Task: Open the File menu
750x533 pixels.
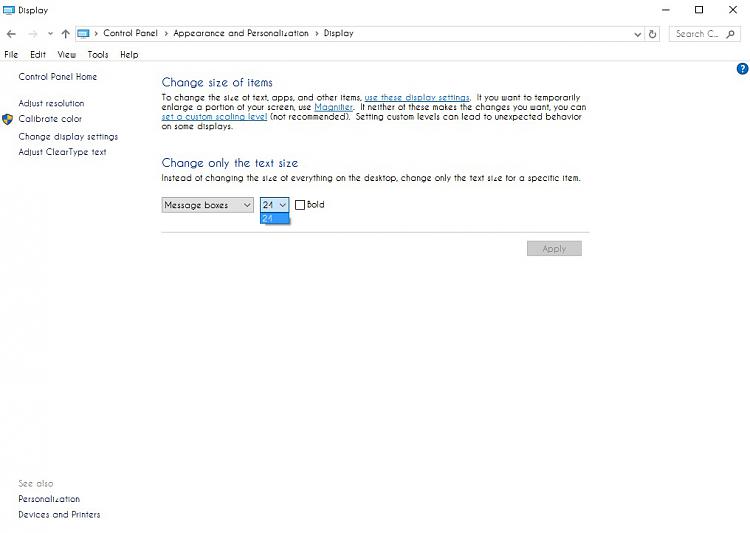Action: coord(11,55)
